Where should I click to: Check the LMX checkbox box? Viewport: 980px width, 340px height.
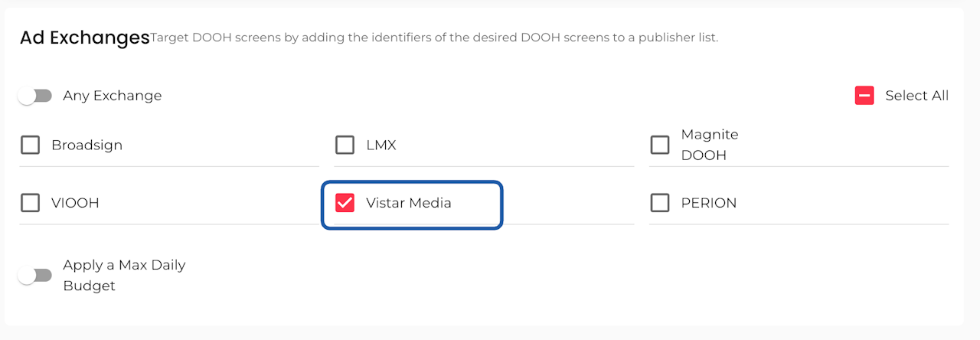pos(345,145)
